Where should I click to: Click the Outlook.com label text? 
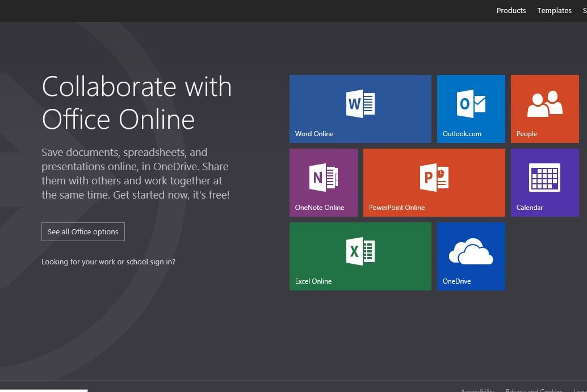[x=462, y=133]
